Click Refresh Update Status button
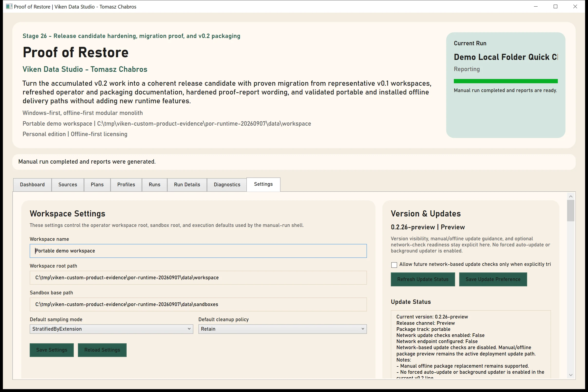The width and height of the screenshot is (588, 392). 423,279
